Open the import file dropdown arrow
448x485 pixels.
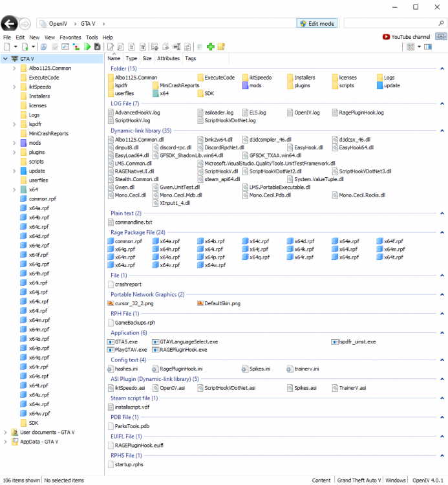[33, 47]
